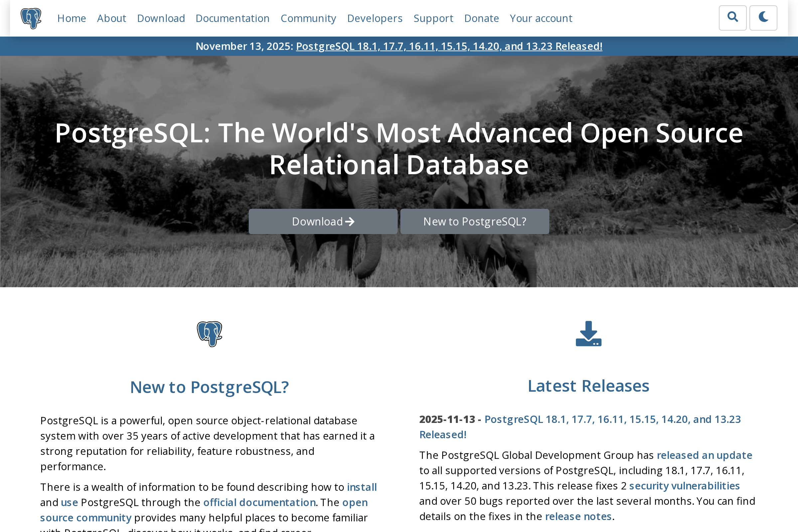Open the site search with the magnifier icon
798x532 pixels.
pos(733,17)
